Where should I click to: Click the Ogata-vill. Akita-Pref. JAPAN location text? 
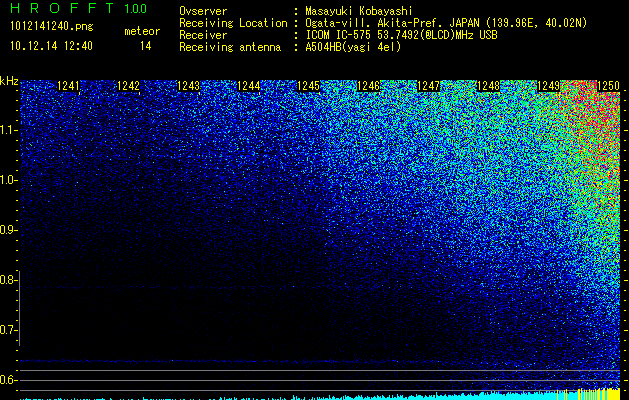[x=446, y=23]
